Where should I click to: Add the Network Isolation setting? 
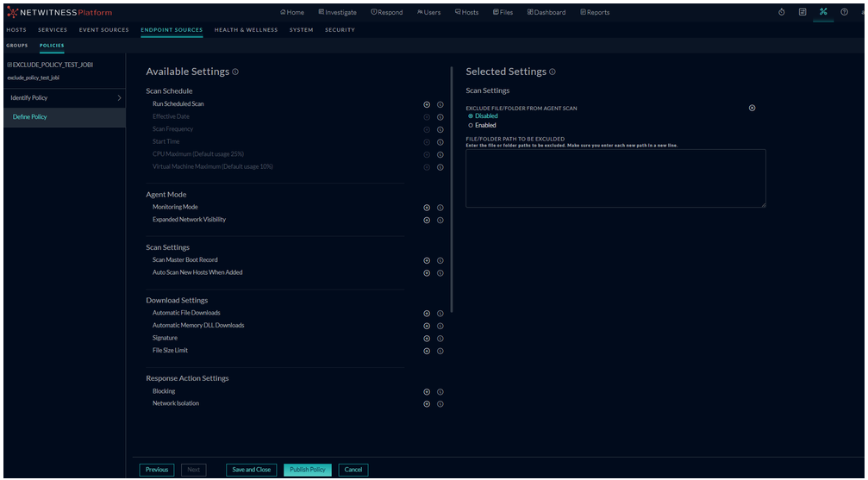point(427,404)
